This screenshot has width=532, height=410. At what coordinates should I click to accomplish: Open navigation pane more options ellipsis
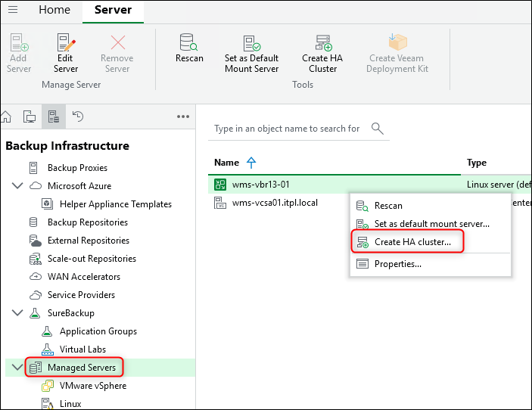[x=182, y=116]
